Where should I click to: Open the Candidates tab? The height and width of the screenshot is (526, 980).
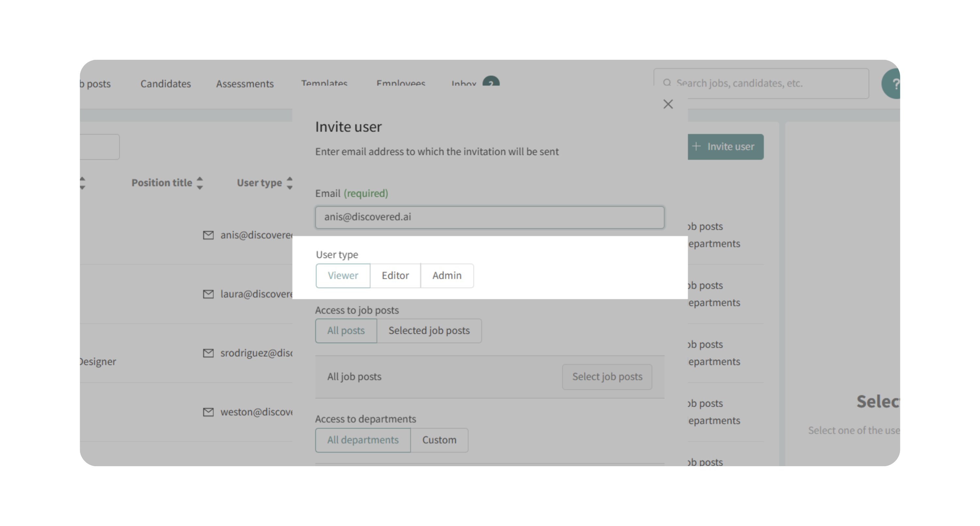(x=166, y=84)
